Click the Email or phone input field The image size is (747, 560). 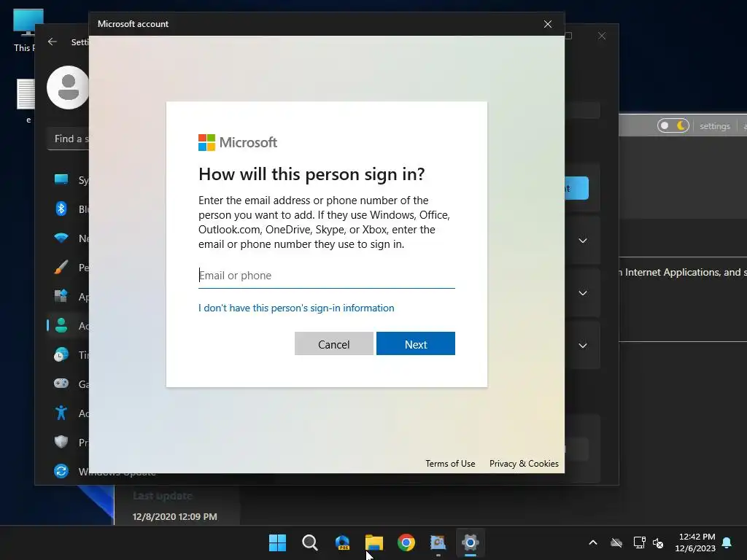pyautogui.click(x=326, y=276)
